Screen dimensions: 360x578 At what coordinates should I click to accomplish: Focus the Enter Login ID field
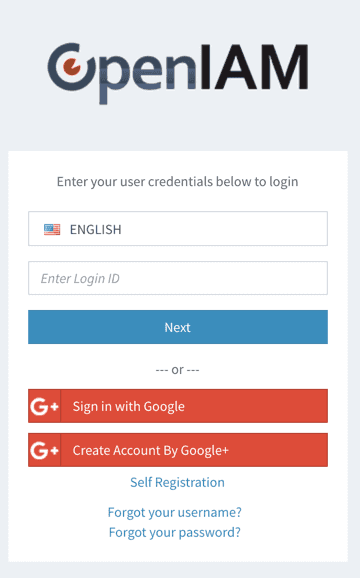click(178, 278)
